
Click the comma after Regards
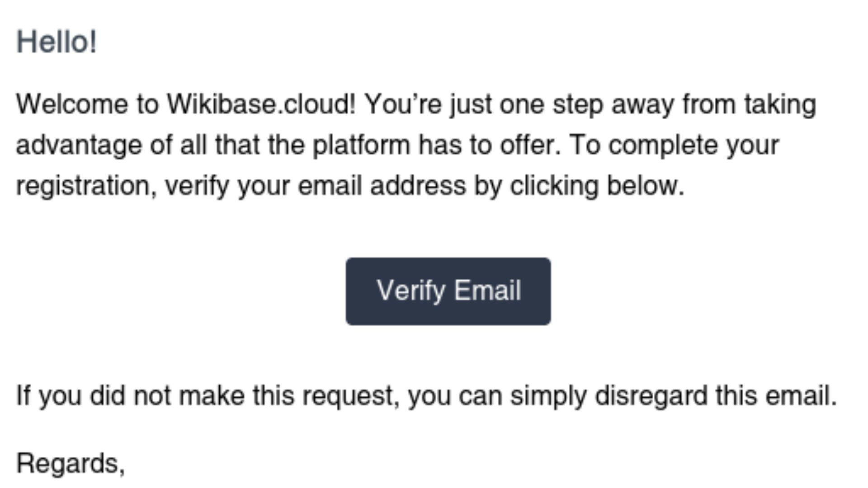coord(122,468)
